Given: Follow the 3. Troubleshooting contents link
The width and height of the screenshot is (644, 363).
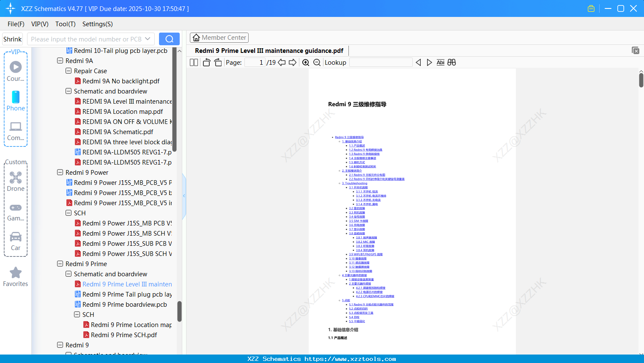Looking at the screenshot, I should point(355,183).
